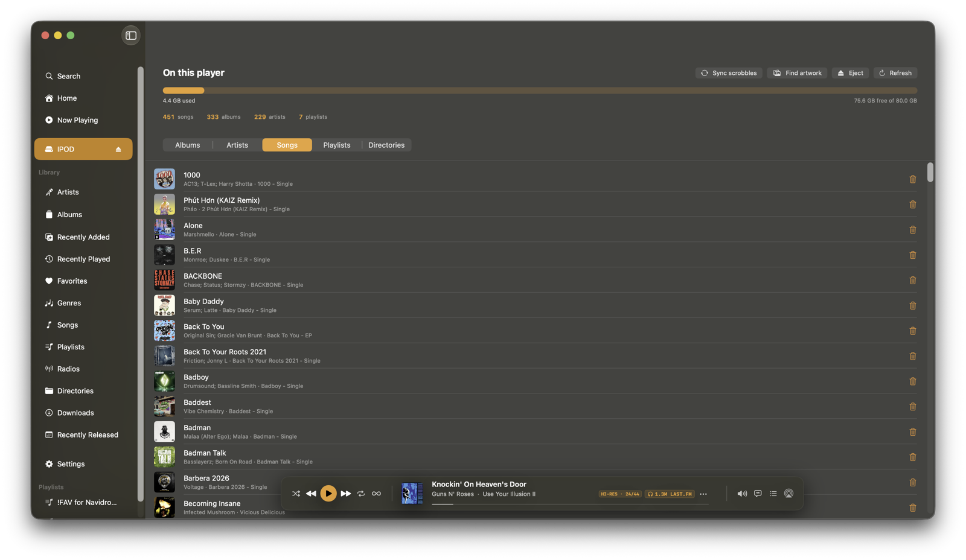The width and height of the screenshot is (966, 560).
Task: Delete the song Badboy
Action: [x=913, y=381]
